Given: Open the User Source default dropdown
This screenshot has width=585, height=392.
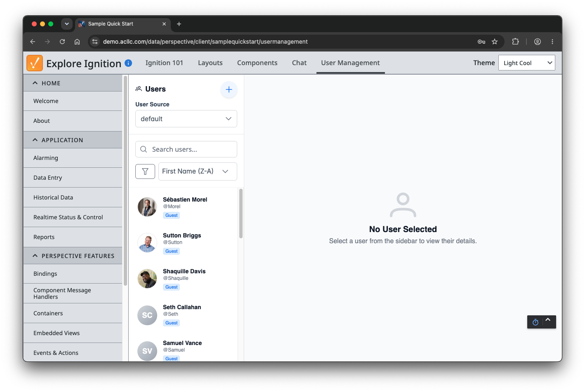Looking at the screenshot, I should [186, 119].
